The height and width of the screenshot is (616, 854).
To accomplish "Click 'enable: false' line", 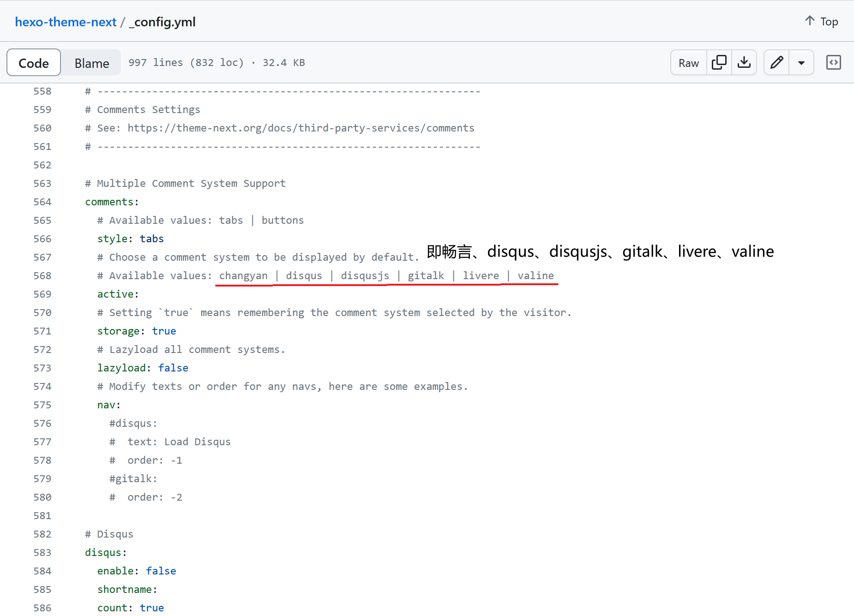I will tap(137, 571).
